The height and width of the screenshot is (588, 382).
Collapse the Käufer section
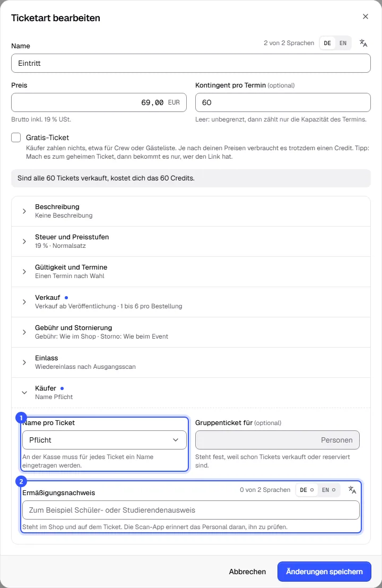click(x=191, y=393)
